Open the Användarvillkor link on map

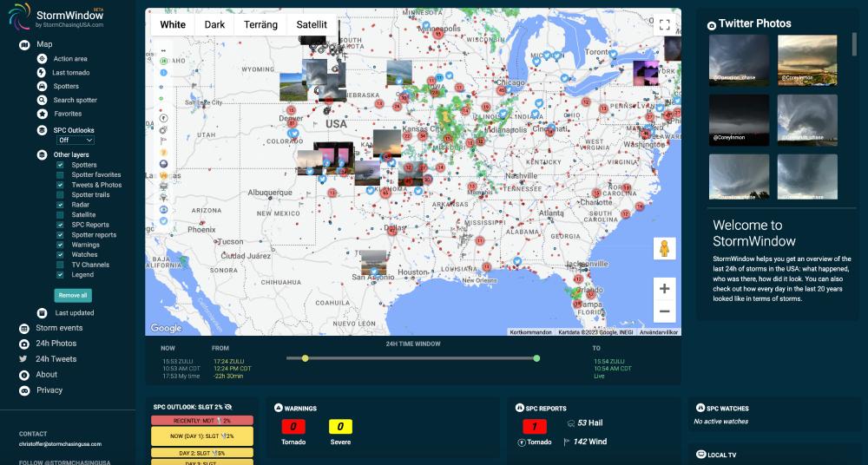(x=658, y=332)
